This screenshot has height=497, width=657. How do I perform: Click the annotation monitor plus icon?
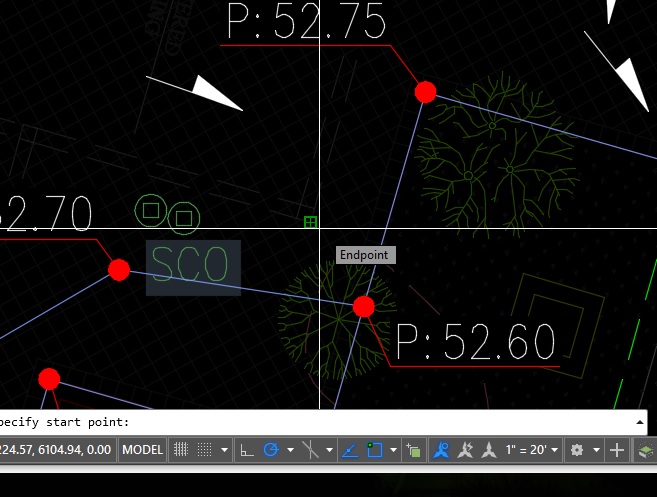tap(617, 450)
